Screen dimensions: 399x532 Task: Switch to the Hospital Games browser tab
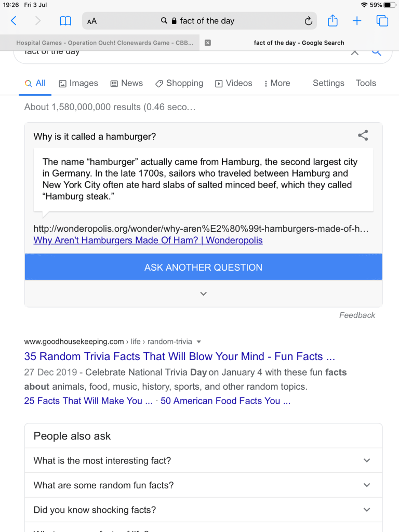click(104, 43)
